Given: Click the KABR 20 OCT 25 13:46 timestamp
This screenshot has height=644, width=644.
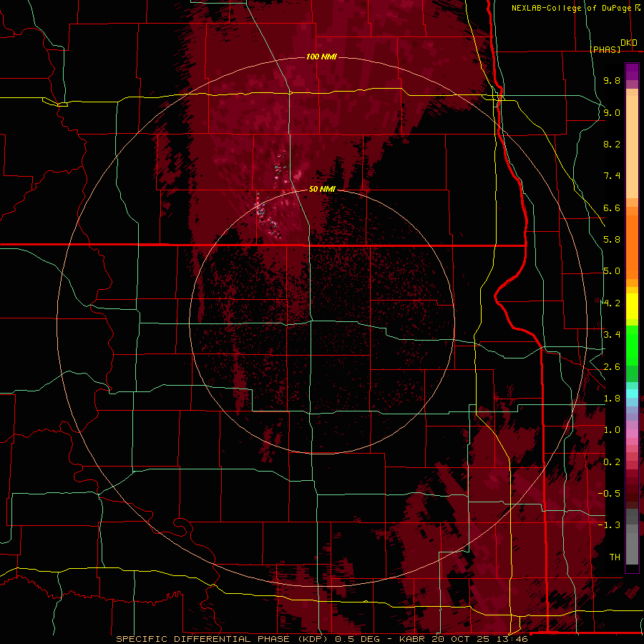Looking at the screenshot, I should coord(464,639).
